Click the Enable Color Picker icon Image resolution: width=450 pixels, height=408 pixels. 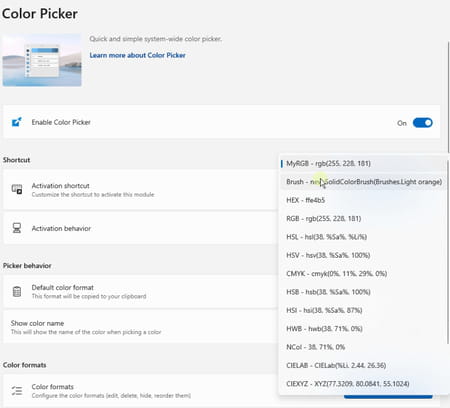17,122
